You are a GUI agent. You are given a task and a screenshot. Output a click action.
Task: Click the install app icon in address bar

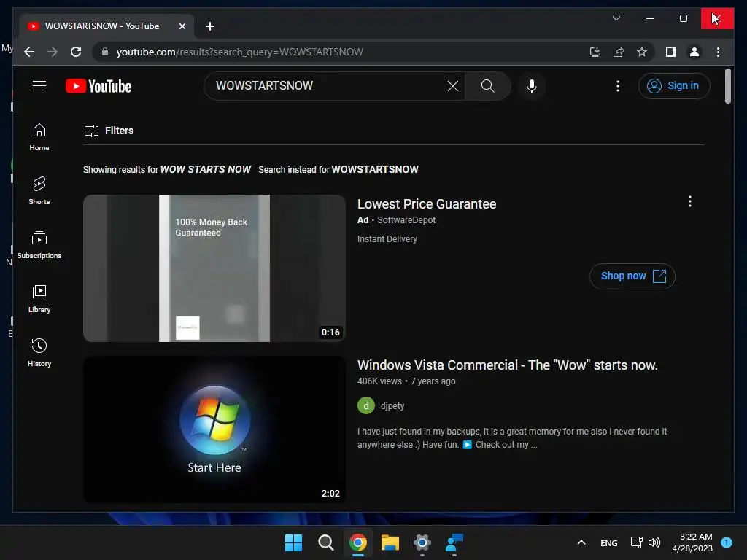pyautogui.click(x=595, y=52)
